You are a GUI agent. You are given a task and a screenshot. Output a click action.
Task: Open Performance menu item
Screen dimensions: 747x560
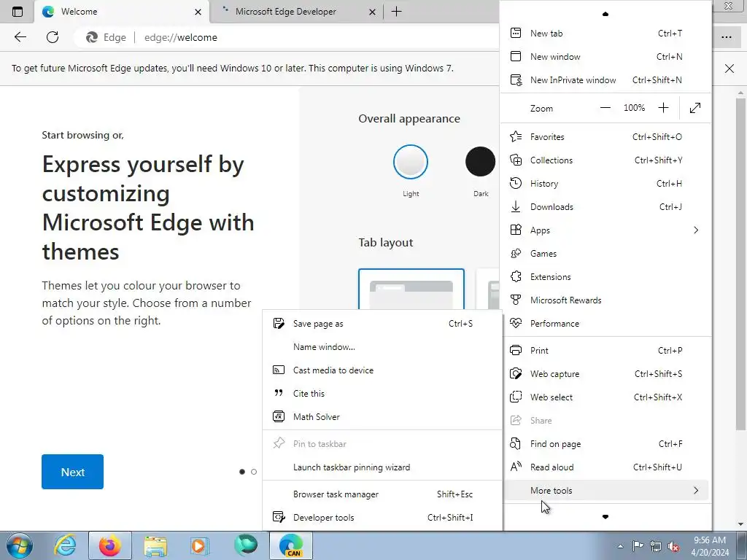pos(605,324)
